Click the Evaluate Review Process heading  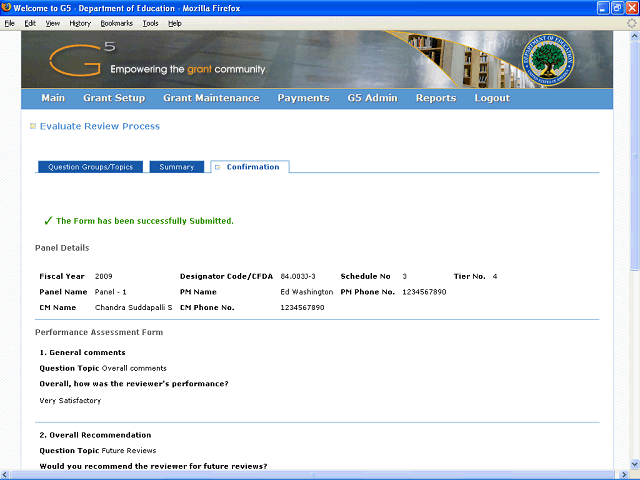tap(100, 126)
